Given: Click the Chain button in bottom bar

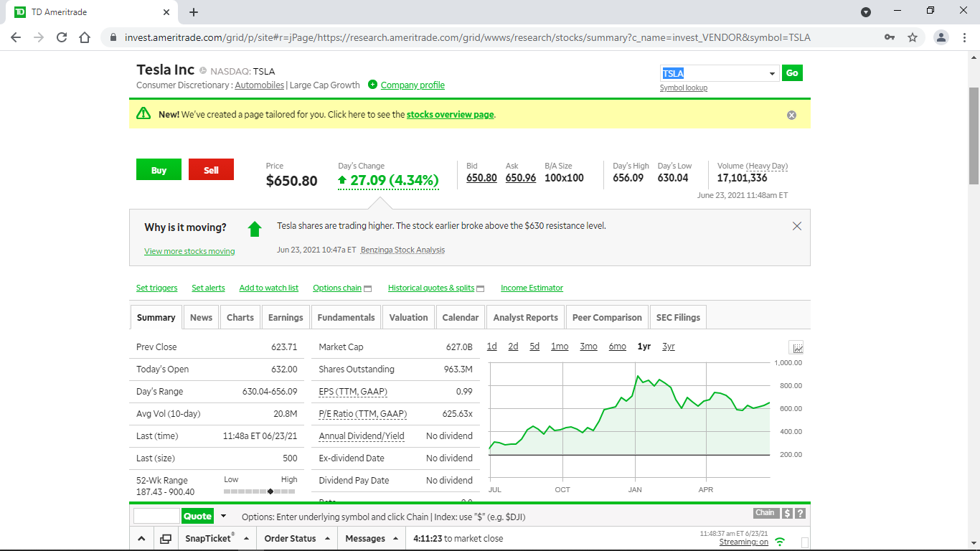Looking at the screenshot, I should [x=765, y=512].
